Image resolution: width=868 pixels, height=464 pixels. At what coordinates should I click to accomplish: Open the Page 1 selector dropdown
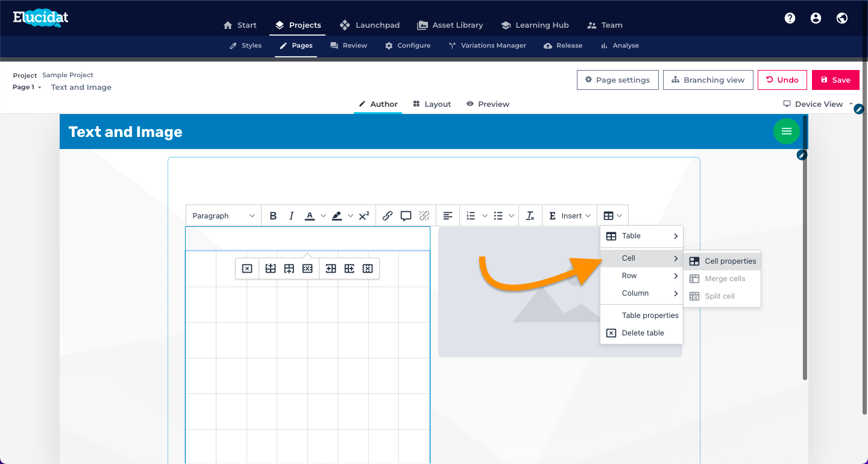(x=27, y=87)
